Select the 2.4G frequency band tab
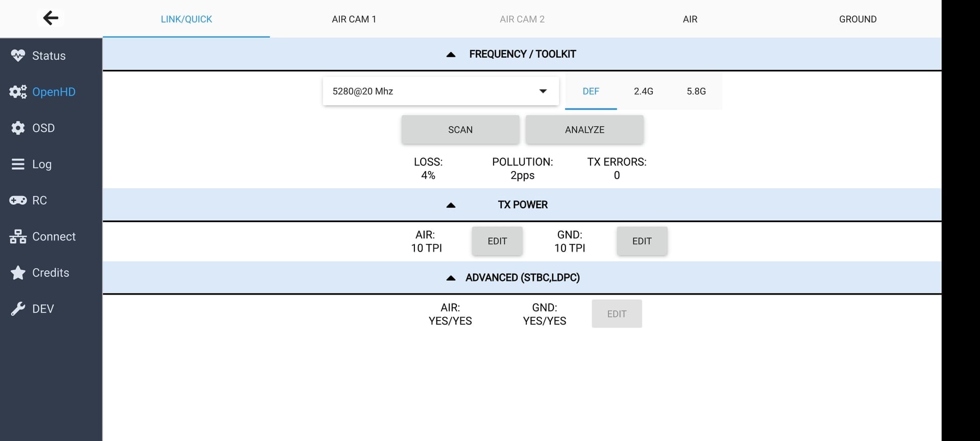 coord(643,91)
